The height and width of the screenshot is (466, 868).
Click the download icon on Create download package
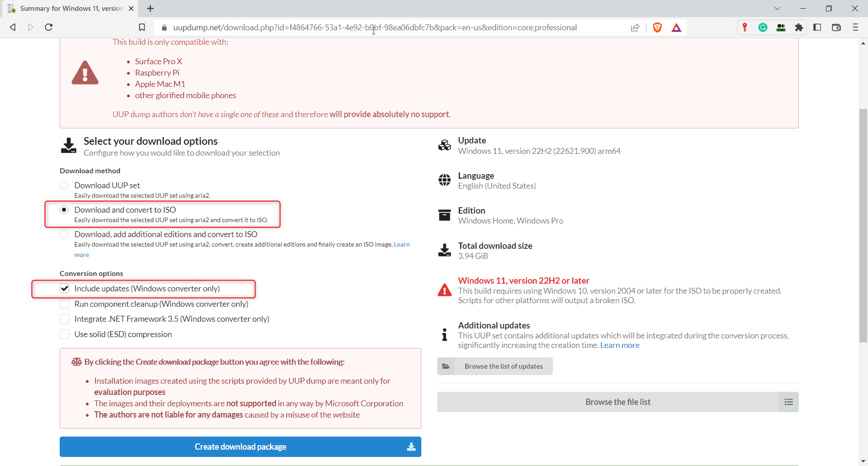tap(411, 447)
